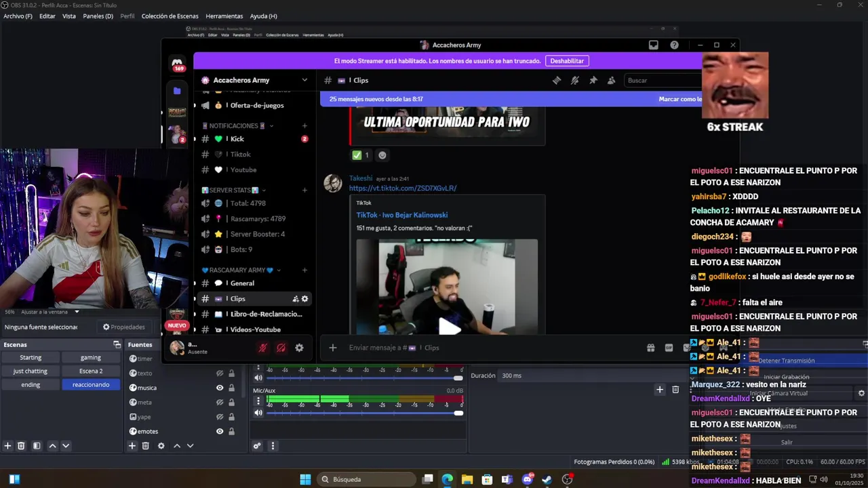Screen dimensions: 868x488
Task: Open gift icon in Discord message box
Action: click(650, 348)
